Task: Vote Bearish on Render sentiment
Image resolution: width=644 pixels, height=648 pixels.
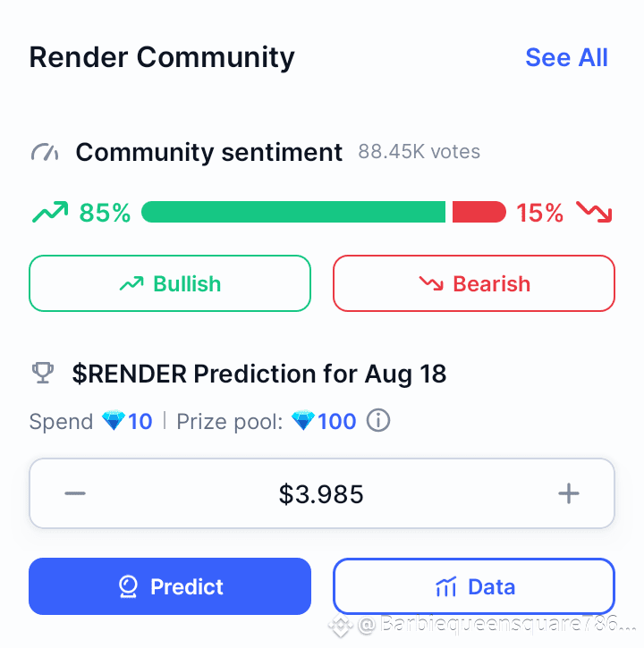Action: [x=474, y=283]
